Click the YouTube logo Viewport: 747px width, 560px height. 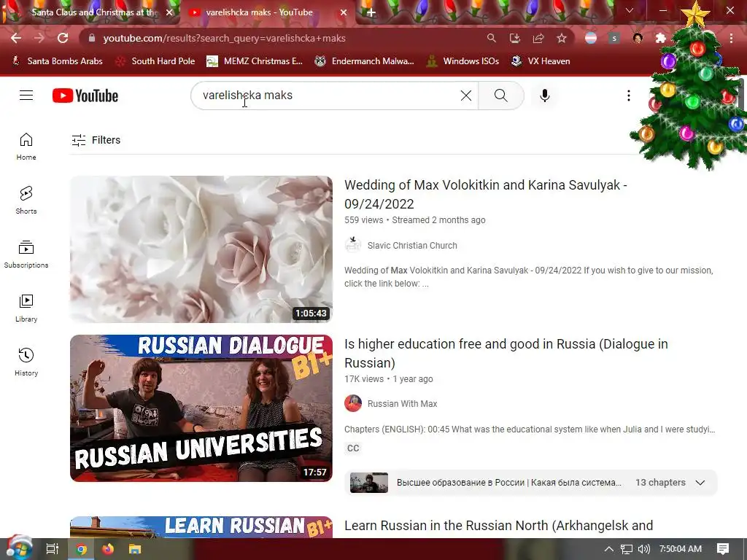[85, 96]
